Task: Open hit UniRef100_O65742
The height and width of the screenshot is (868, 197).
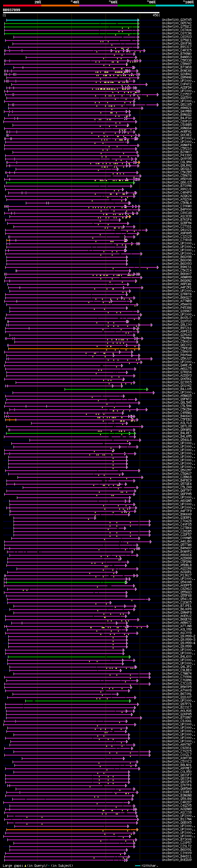Action: pos(177,23)
